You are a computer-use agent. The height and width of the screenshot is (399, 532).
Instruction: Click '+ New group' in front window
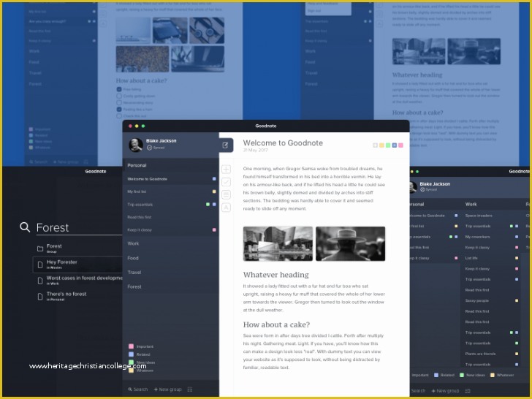[x=167, y=389]
